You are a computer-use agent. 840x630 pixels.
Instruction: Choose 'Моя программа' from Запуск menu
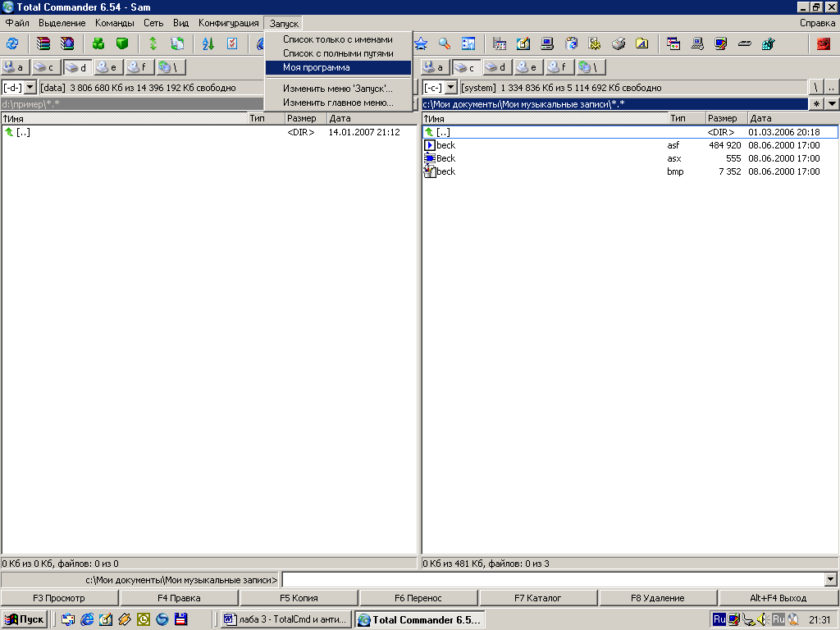338,67
